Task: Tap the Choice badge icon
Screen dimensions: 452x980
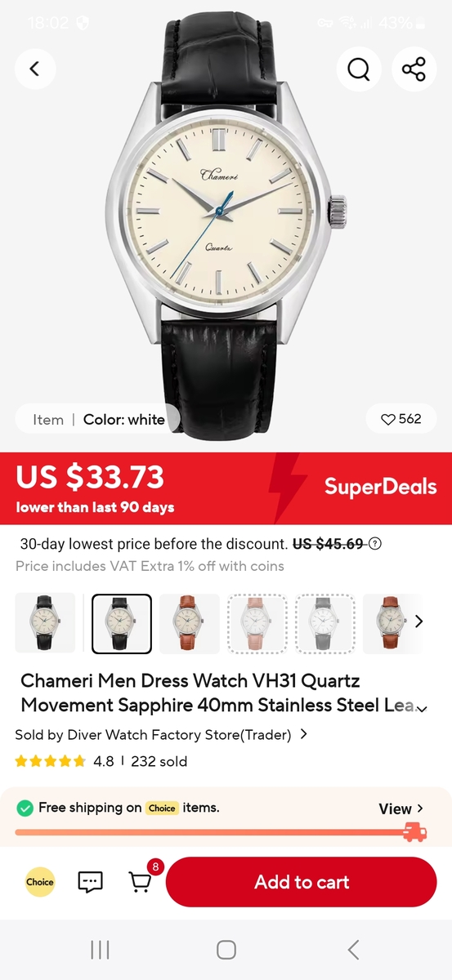Action: [39, 882]
